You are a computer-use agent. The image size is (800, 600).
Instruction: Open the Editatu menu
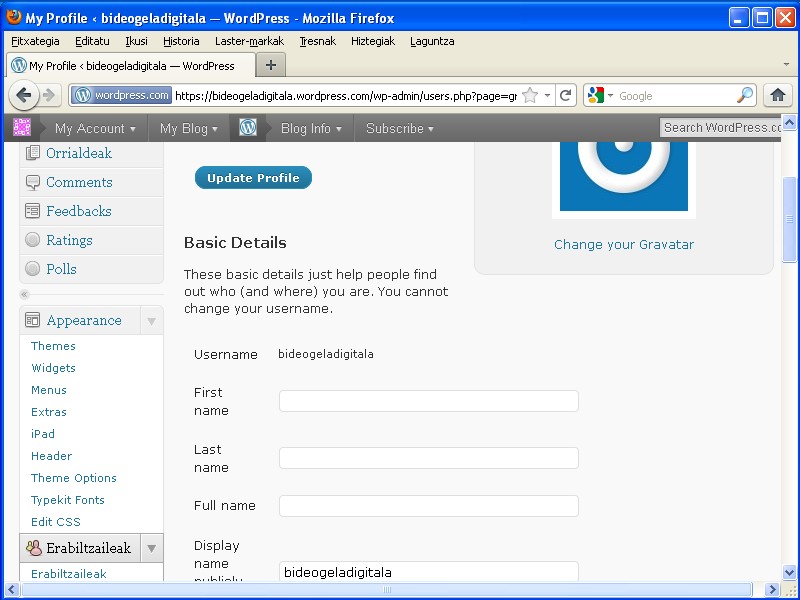point(92,41)
